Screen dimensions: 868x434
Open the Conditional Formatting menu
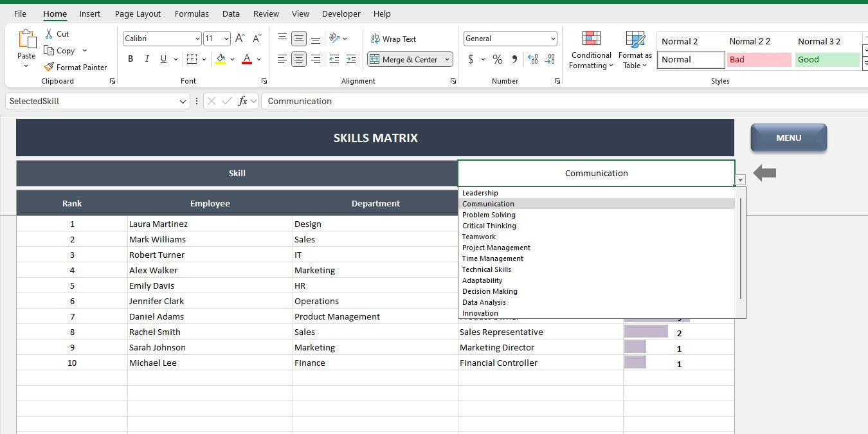tap(591, 50)
